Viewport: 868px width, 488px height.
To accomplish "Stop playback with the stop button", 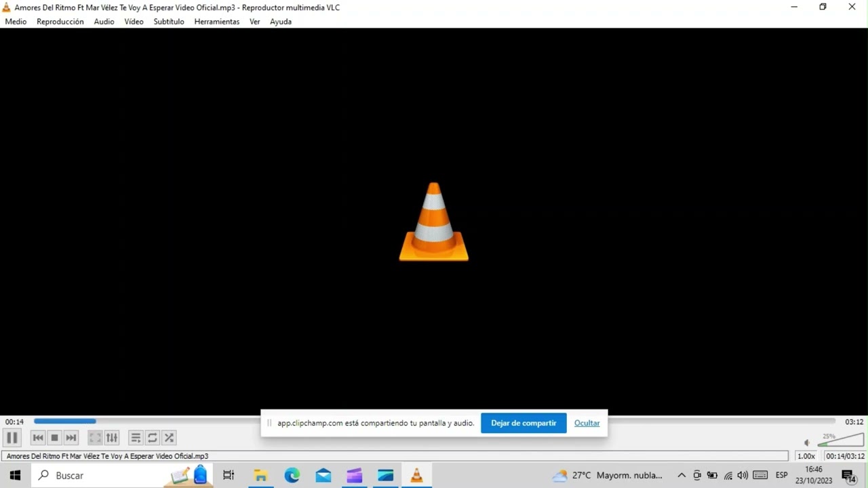I will (x=55, y=438).
